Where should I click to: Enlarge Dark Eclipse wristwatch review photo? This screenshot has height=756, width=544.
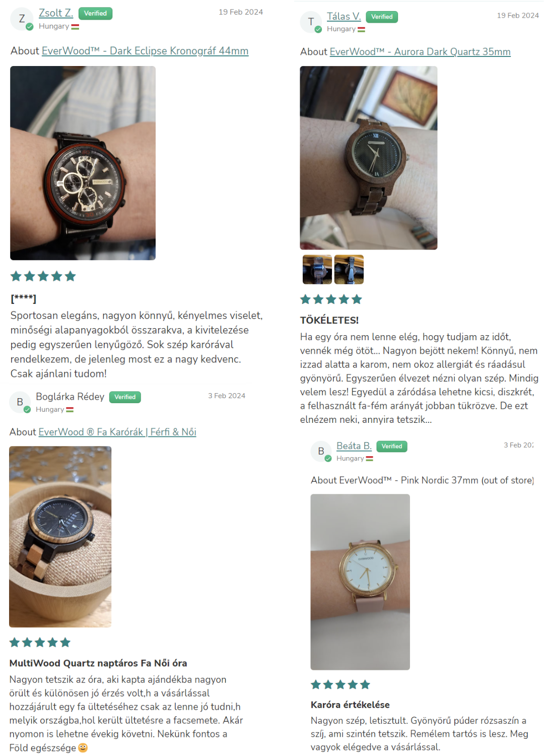[x=83, y=163]
